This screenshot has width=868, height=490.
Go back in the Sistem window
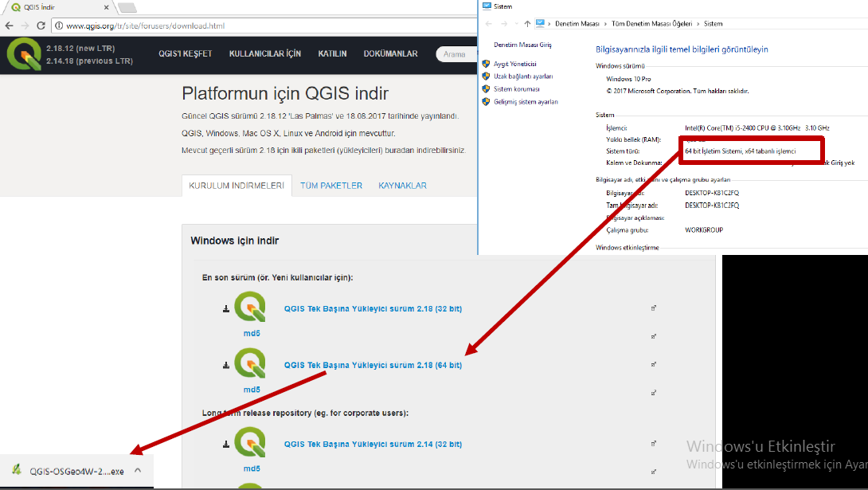[x=488, y=24]
